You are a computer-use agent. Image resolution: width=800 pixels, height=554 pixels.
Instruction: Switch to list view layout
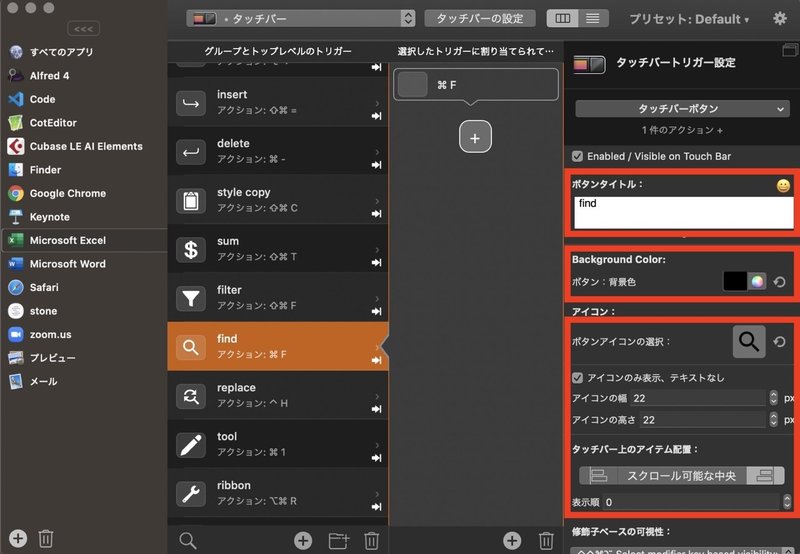point(593,19)
